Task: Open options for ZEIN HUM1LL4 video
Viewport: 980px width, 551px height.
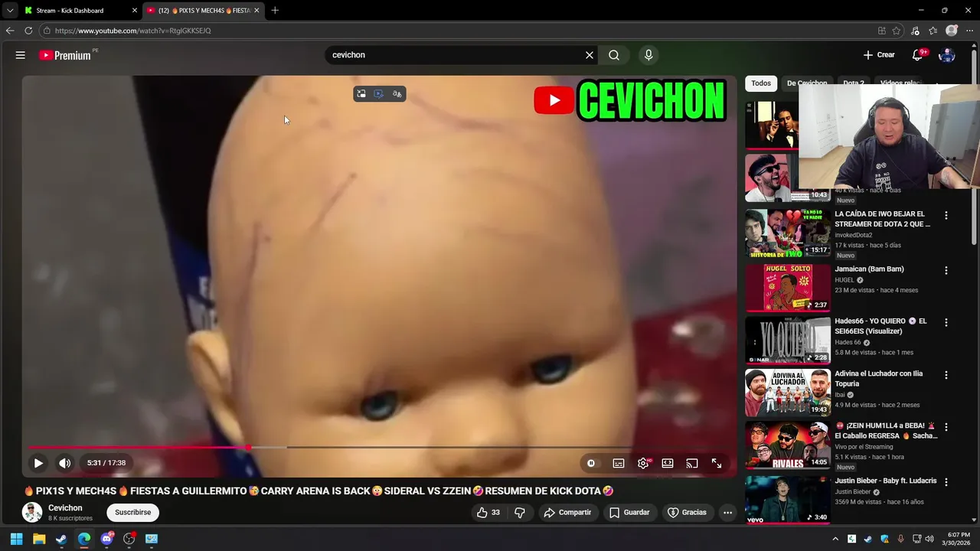Action: [946, 427]
